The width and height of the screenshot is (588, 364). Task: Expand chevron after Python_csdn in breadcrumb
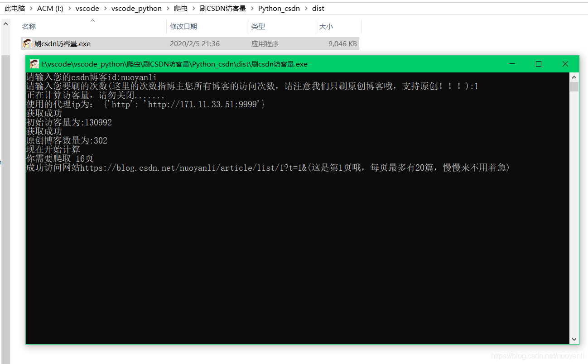point(306,9)
